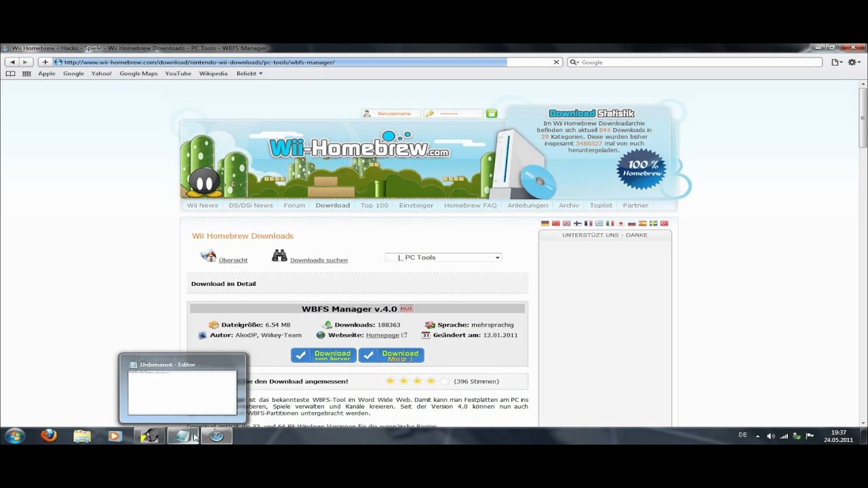The image size is (868, 488).
Task: Rate download with the first star
Action: click(390, 381)
